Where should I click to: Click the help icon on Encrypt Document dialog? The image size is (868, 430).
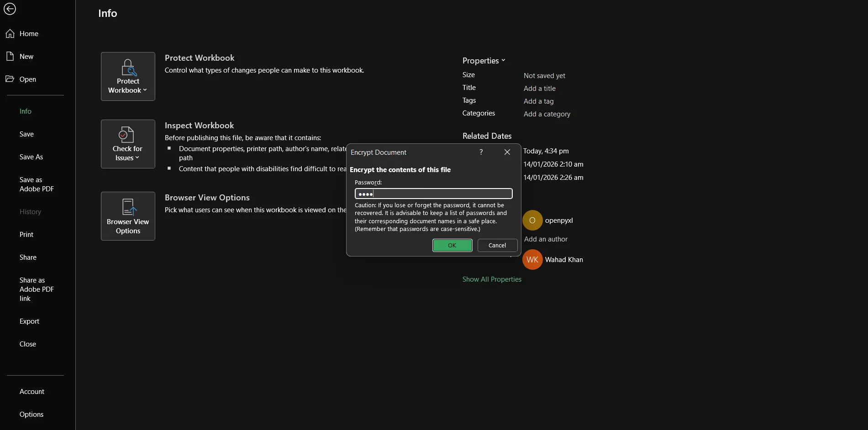pos(480,152)
